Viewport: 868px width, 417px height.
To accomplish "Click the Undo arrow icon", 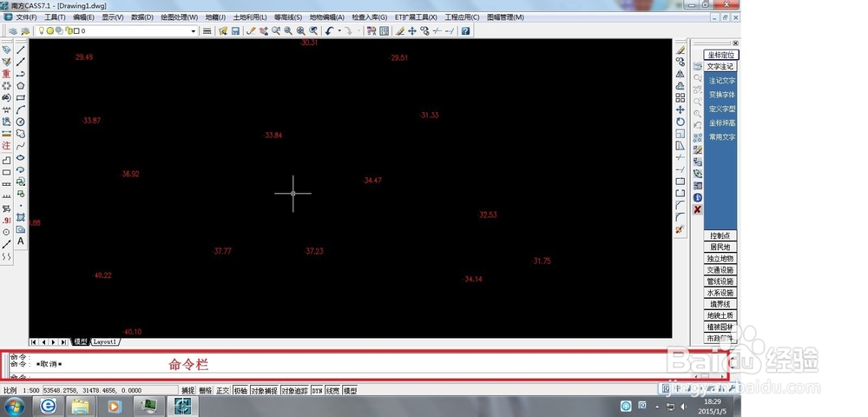I will 329,31.
